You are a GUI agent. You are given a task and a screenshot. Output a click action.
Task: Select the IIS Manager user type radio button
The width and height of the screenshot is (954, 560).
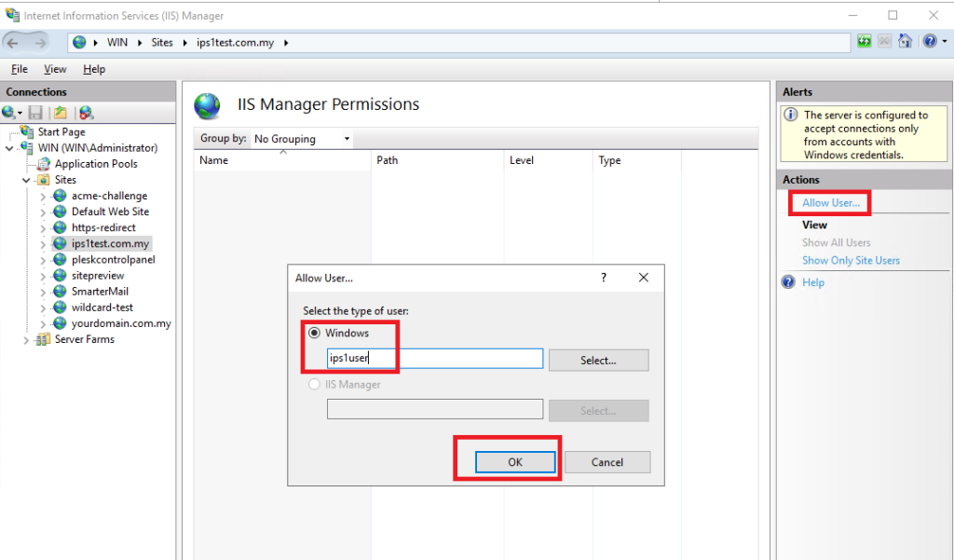[x=315, y=383]
